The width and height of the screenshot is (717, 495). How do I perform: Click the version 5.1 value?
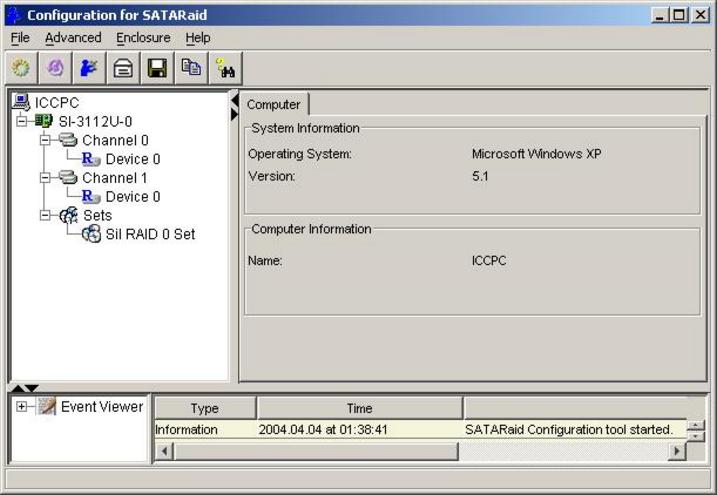click(480, 176)
